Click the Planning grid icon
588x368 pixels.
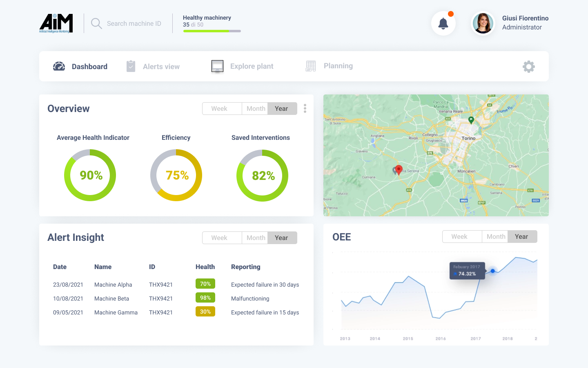(x=311, y=66)
